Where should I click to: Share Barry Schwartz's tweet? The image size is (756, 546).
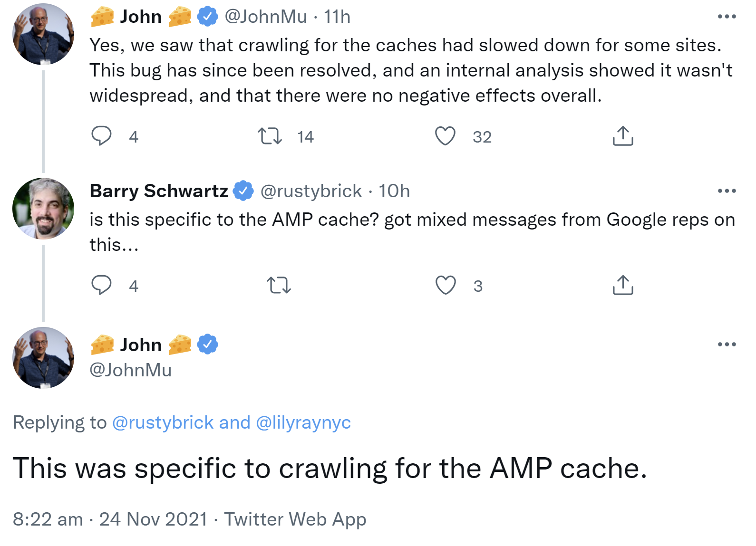623,285
